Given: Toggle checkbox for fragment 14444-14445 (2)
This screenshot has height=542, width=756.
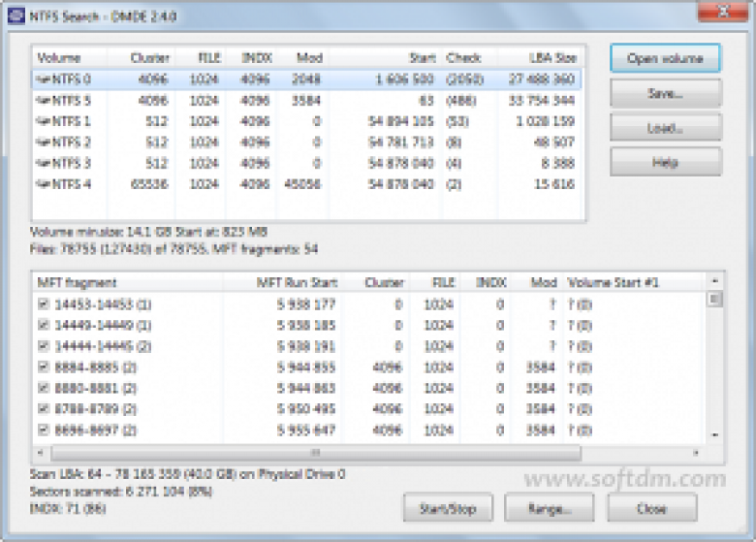Looking at the screenshot, I should pos(44,346).
